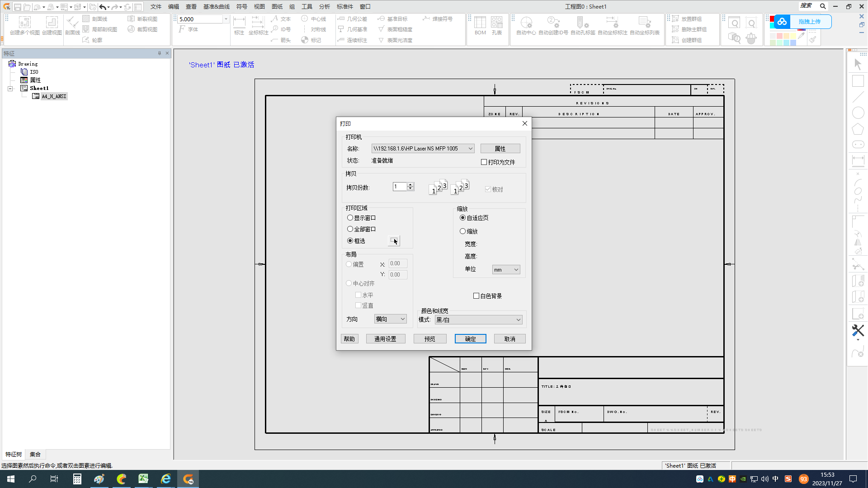Select the 局部剖视图 tool
Viewport: 868px width, 488px height.
100,29
